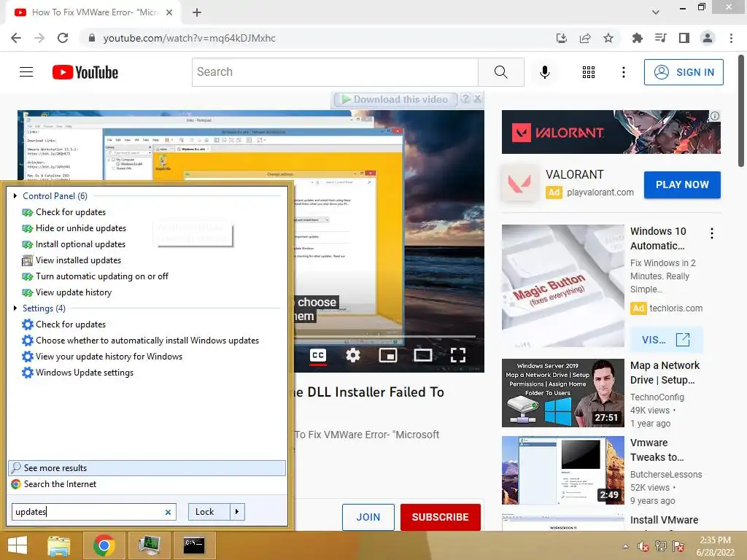Go to the YouTube home logo
747x560 pixels.
tap(85, 72)
